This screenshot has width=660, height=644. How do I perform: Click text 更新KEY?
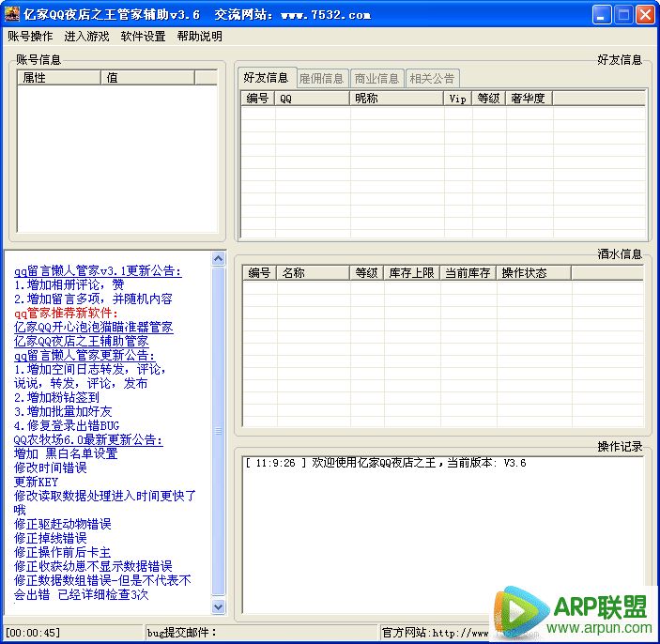pyautogui.click(x=36, y=482)
